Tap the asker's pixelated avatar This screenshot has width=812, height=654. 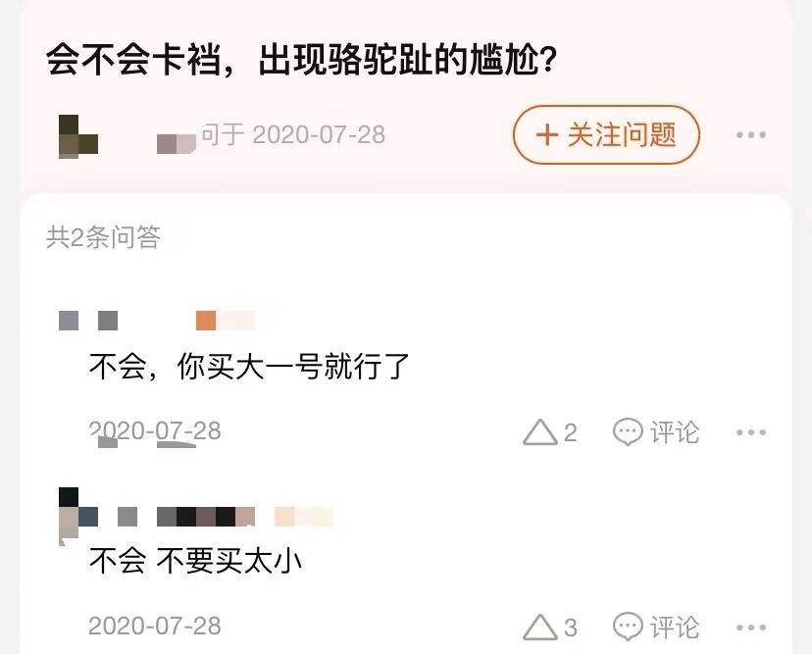pos(78,136)
